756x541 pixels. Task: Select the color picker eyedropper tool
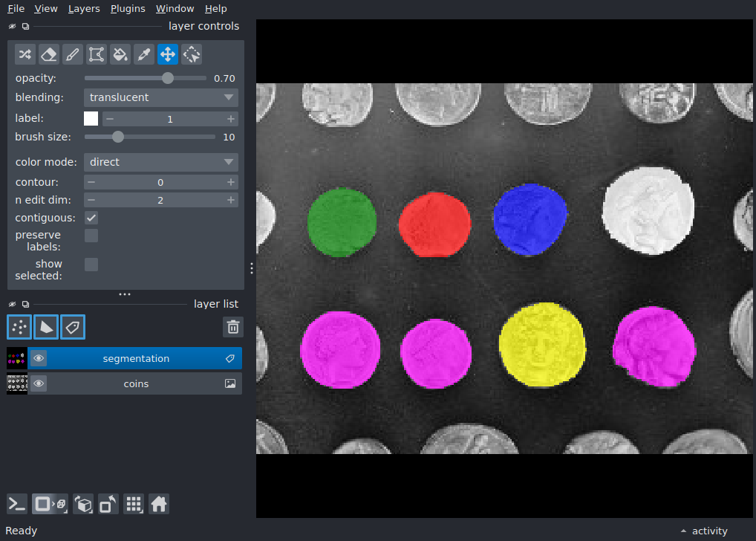[x=143, y=54]
